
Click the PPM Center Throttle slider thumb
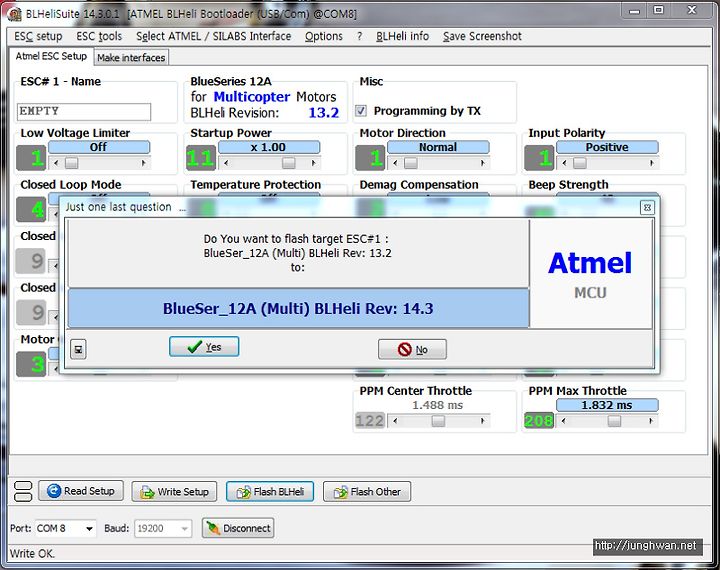[x=438, y=421]
